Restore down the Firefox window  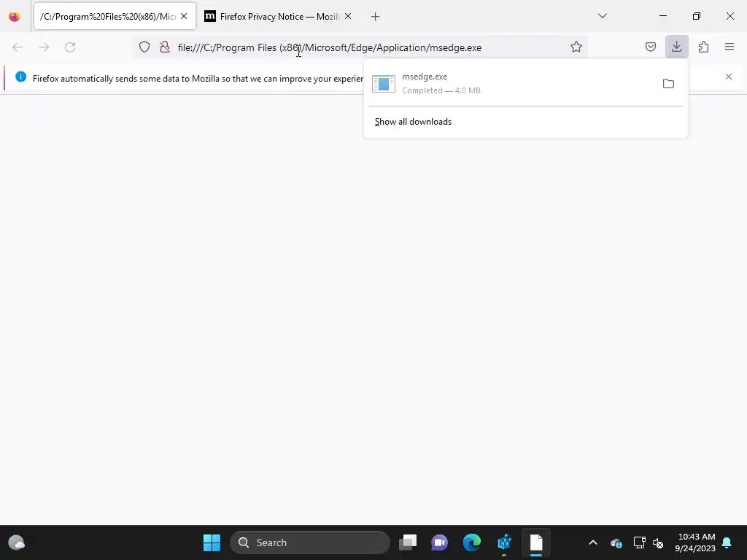(x=696, y=16)
